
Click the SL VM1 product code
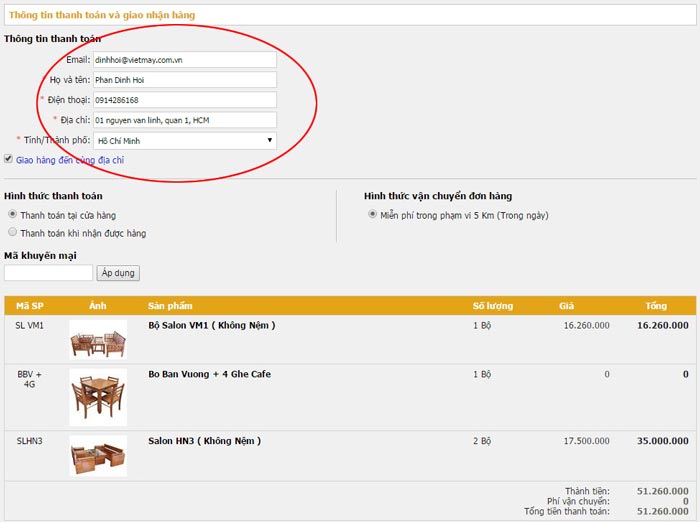tap(29, 326)
